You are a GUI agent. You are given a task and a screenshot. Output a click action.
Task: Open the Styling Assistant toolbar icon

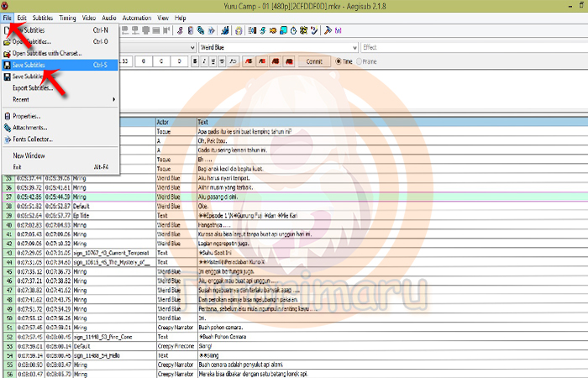262,30
